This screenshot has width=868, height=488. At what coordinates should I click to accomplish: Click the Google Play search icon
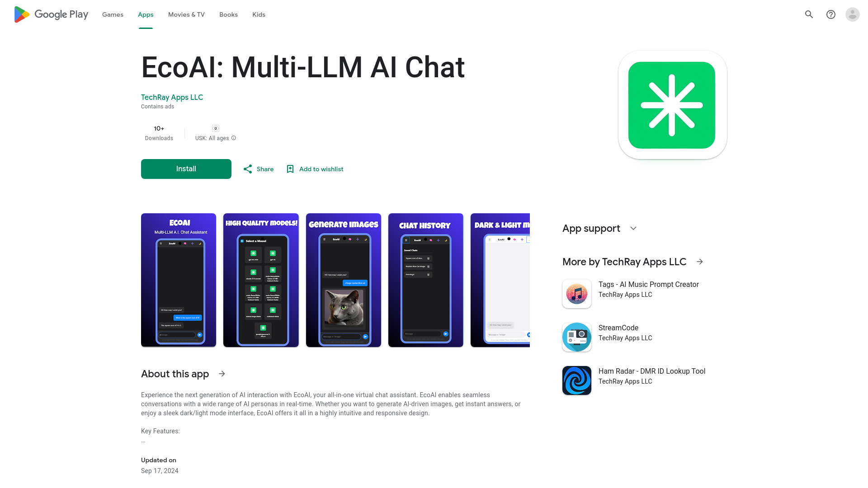pyautogui.click(x=810, y=14)
